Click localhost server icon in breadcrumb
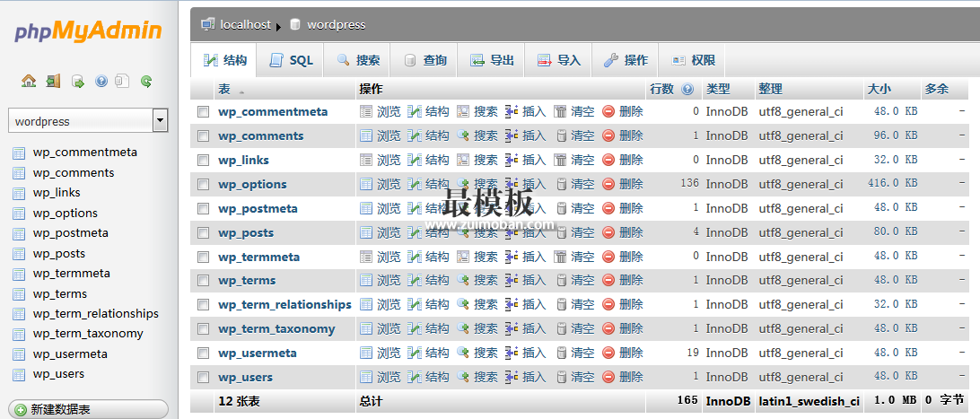 (x=208, y=24)
